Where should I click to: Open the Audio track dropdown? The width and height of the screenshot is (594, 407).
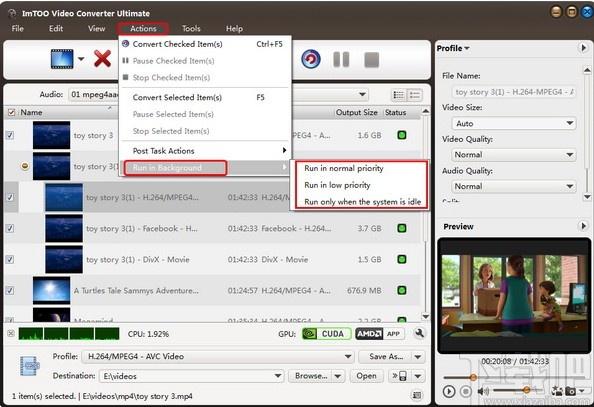click(362, 94)
